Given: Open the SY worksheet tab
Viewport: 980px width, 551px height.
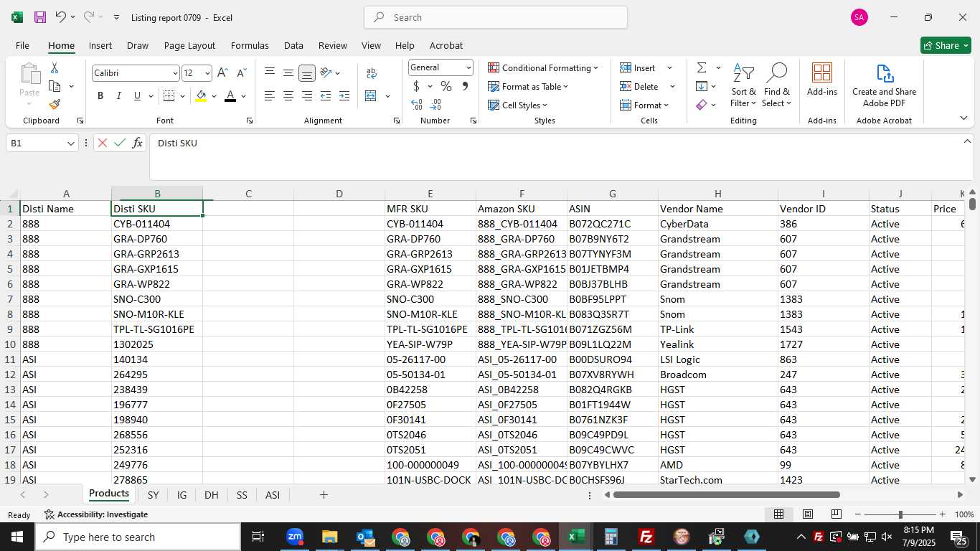Looking at the screenshot, I should 153,495.
